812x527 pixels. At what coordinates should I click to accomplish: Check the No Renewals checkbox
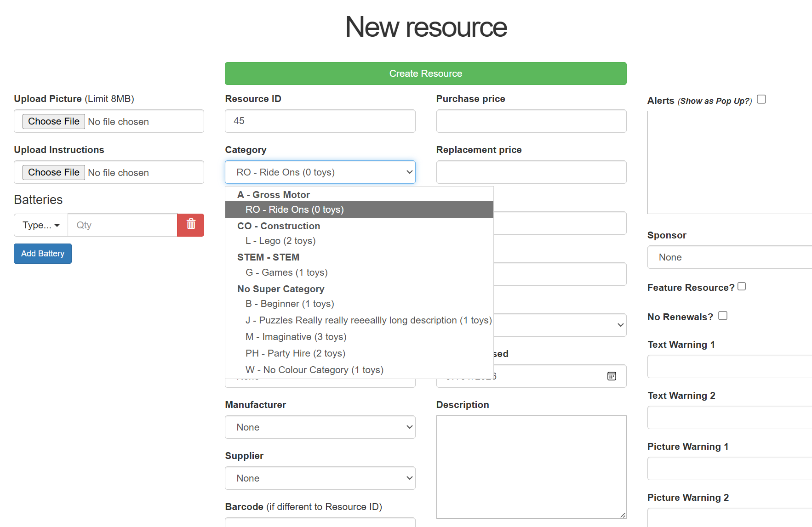coord(723,316)
